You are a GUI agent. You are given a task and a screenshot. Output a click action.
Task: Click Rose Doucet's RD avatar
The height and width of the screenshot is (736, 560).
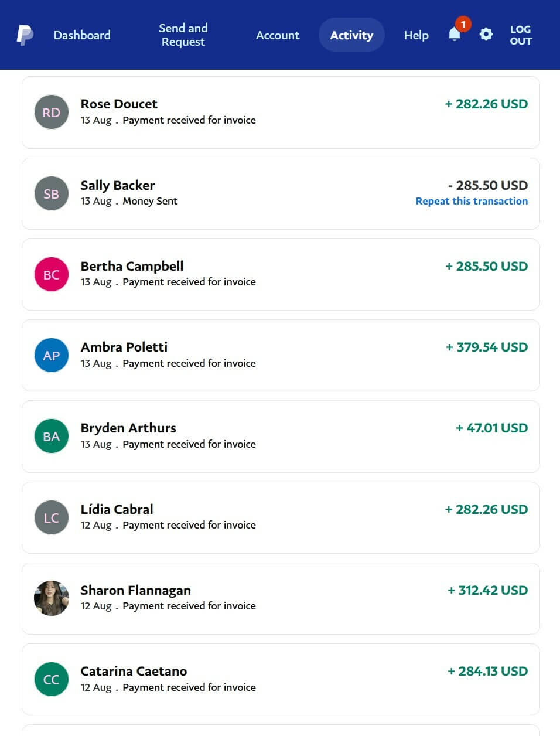pos(52,112)
